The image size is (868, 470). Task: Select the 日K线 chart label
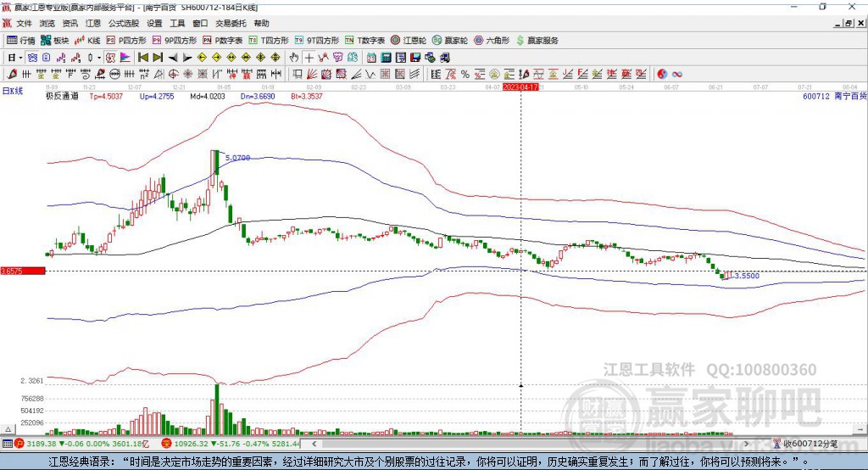13,91
